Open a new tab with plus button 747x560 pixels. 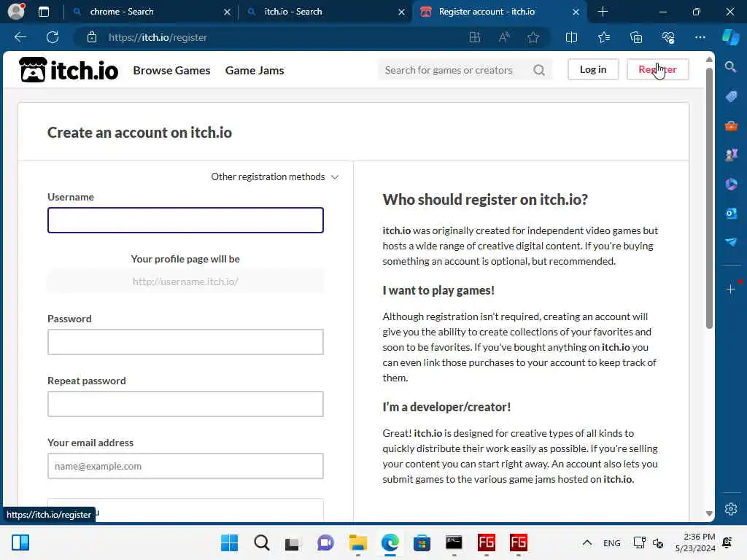click(603, 12)
